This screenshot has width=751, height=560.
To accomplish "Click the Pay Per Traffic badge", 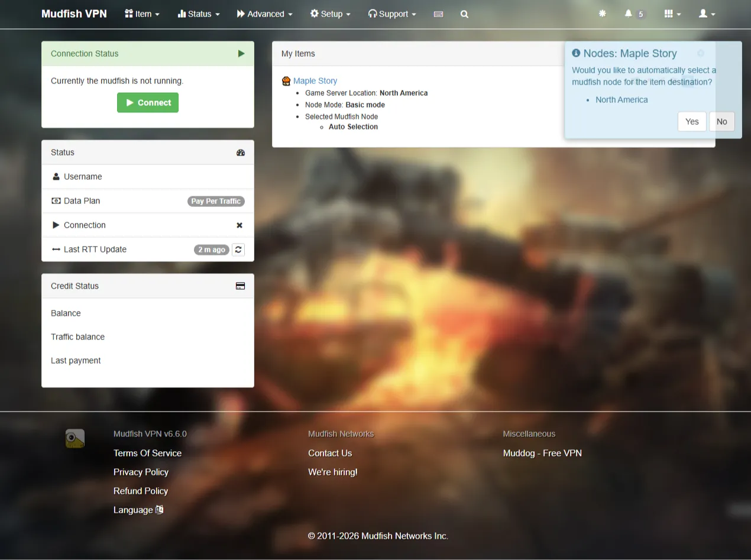I will pos(216,201).
